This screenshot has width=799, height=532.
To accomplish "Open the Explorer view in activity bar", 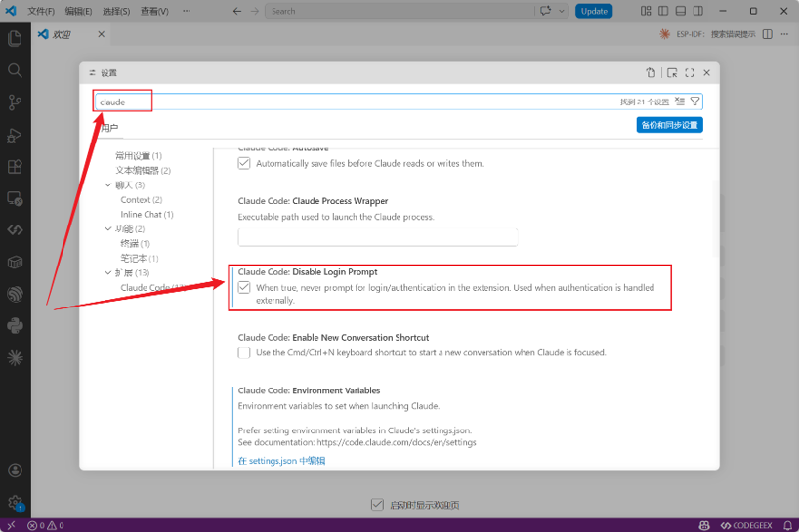I will (15, 38).
